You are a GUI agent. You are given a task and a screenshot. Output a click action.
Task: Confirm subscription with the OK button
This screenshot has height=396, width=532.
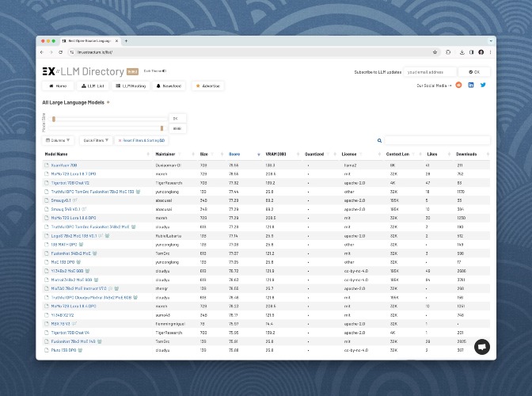(x=474, y=72)
